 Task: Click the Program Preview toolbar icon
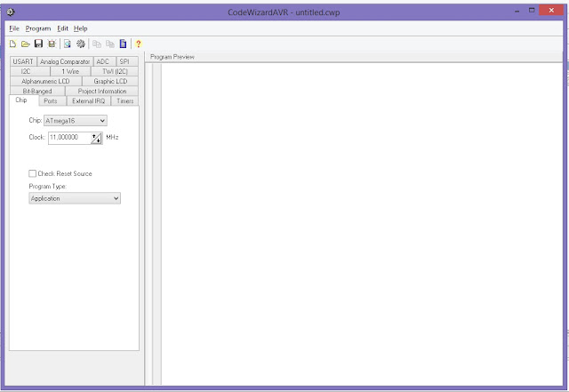point(68,44)
